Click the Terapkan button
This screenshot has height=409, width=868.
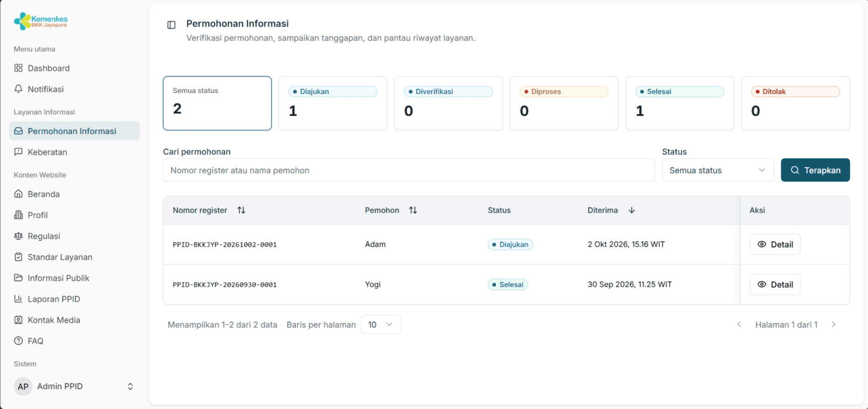(815, 170)
